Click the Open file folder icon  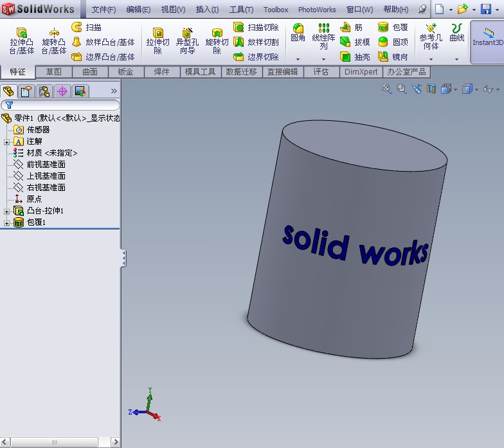(463, 9)
